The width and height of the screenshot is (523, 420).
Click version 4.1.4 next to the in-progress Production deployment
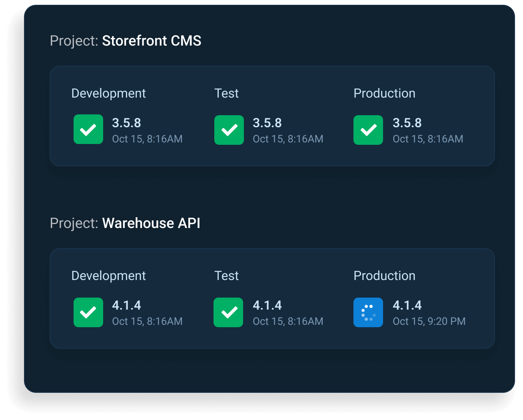407,305
